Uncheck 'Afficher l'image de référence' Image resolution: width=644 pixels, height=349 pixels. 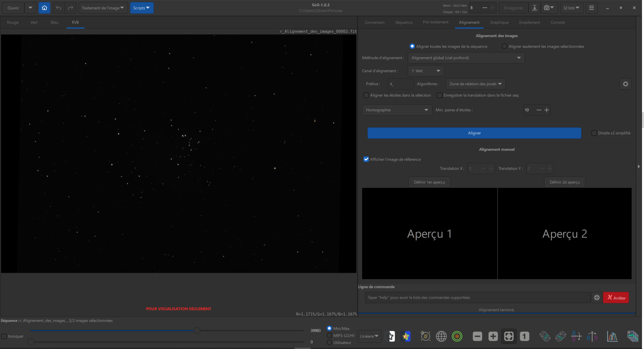pyautogui.click(x=392, y=159)
